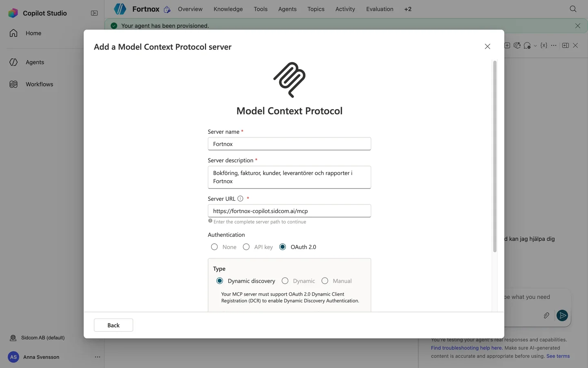Screen dimensions: 588x368
Task: Click the Server URL info icon
Action: click(241, 199)
